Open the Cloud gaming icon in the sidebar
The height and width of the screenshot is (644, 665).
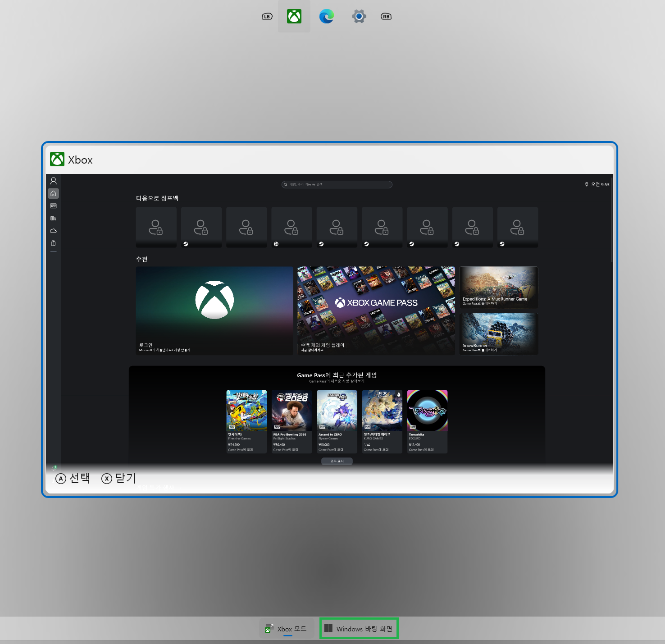[x=53, y=231]
